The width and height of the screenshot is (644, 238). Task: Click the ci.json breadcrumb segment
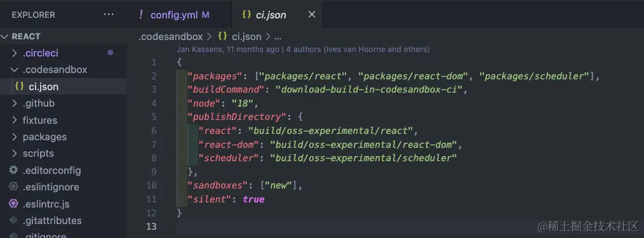click(x=246, y=37)
